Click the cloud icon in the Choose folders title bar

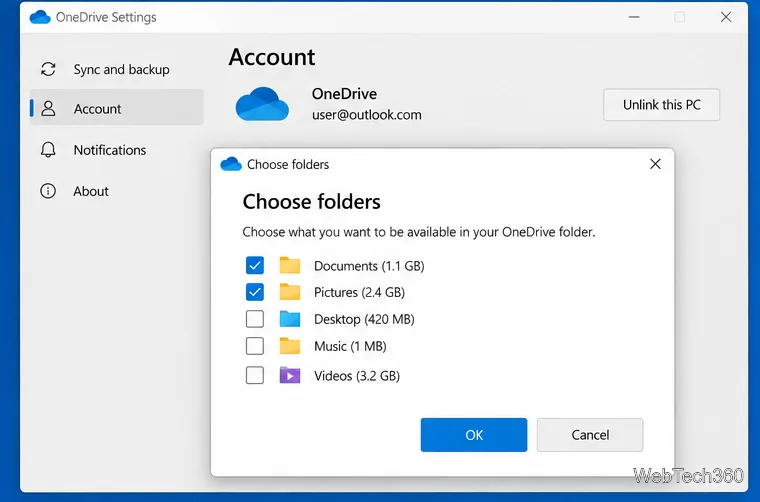click(231, 164)
